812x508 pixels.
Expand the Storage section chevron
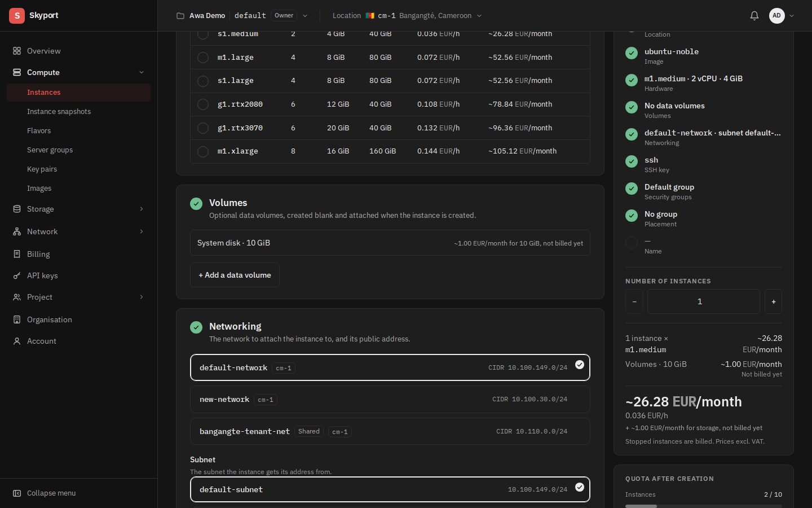point(142,209)
